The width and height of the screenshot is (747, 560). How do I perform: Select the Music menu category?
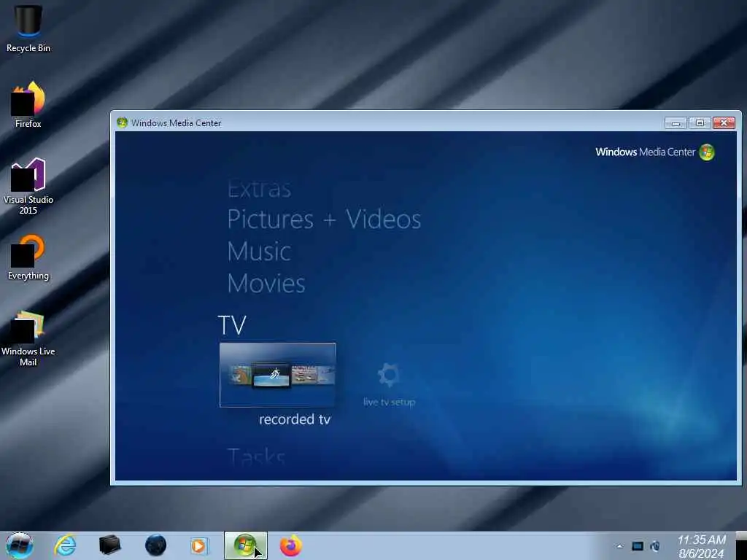[259, 252]
